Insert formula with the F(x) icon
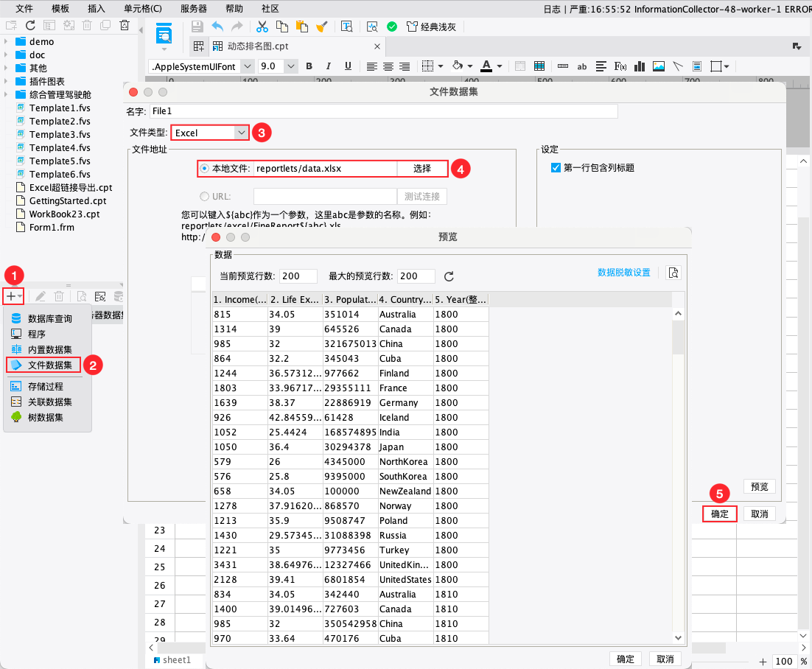Viewport: 812px width, 669px height. (x=620, y=66)
